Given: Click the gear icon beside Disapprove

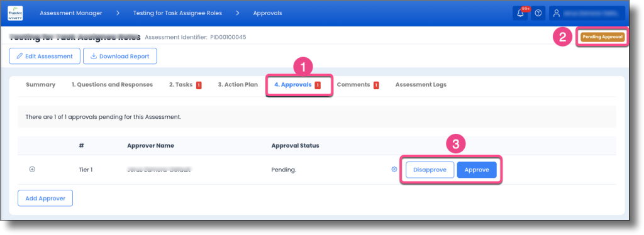Looking at the screenshot, I should click(x=394, y=170).
